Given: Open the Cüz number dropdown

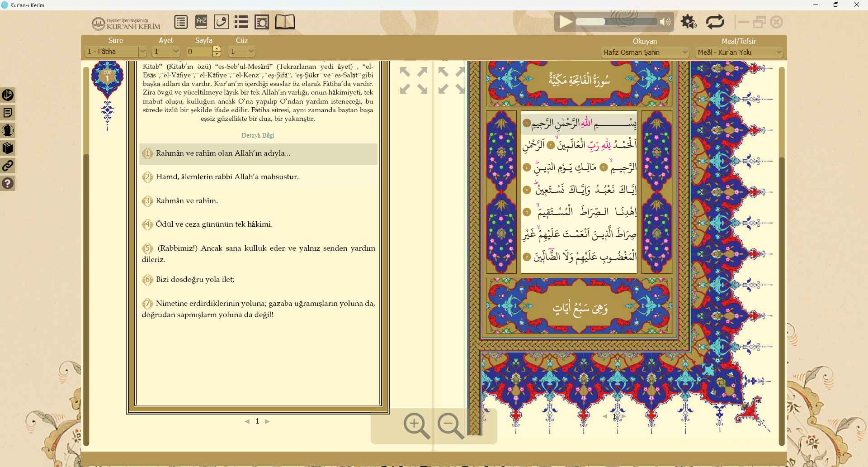Looking at the screenshot, I should point(242,52).
